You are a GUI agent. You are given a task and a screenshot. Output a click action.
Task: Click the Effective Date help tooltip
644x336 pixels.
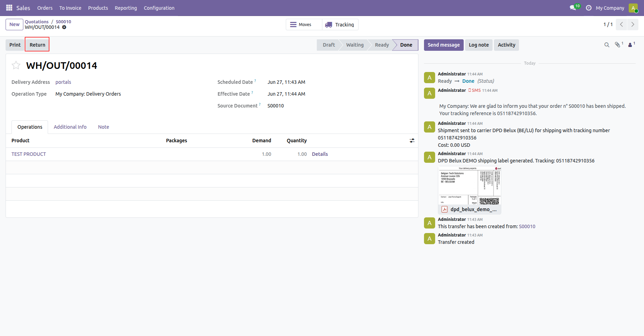click(252, 93)
